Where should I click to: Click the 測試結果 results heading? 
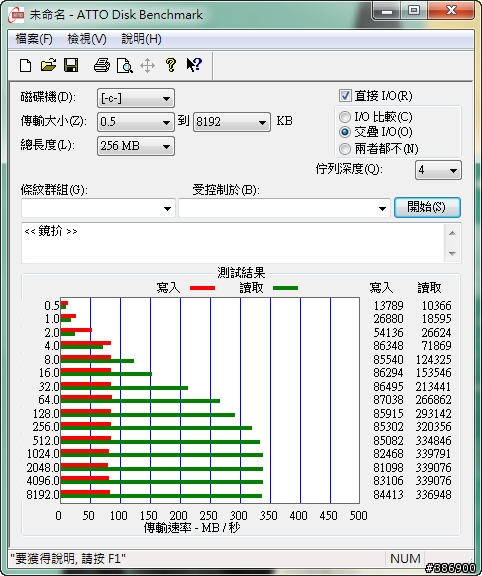(x=241, y=273)
